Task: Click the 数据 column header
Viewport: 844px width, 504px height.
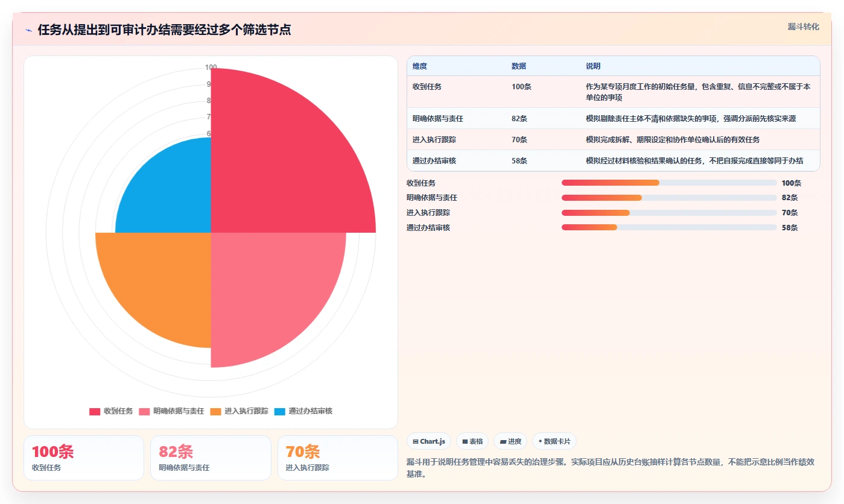Action: point(544,66)
